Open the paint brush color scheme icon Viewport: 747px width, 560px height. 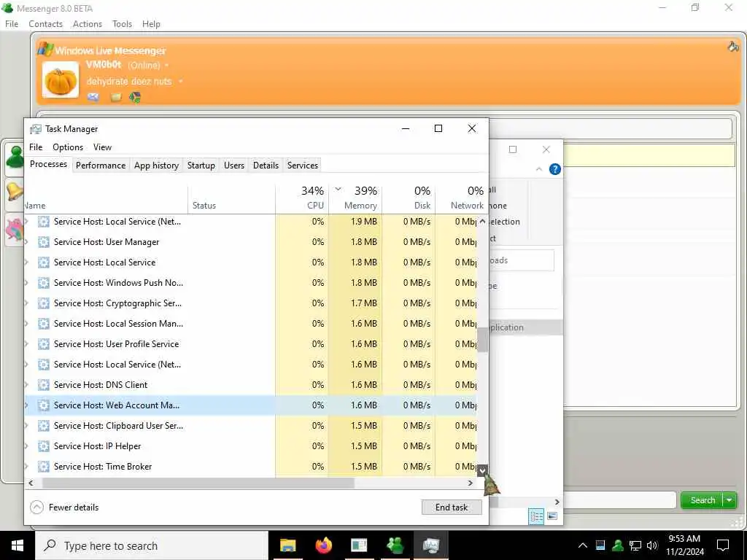(x=733, y=46)
